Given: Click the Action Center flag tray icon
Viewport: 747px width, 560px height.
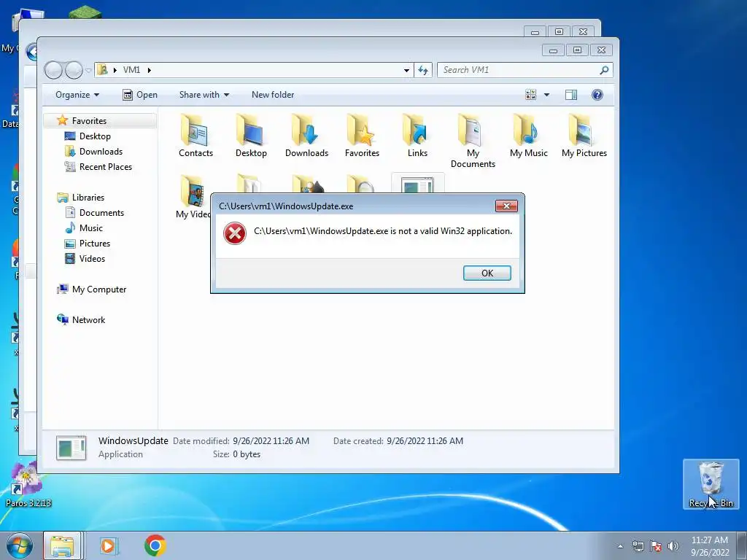Looking at the screenshot, I should point(656,546).
